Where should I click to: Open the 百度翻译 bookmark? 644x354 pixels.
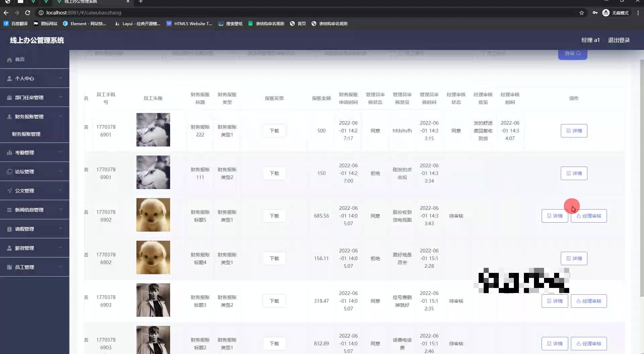tap(15, 23)
